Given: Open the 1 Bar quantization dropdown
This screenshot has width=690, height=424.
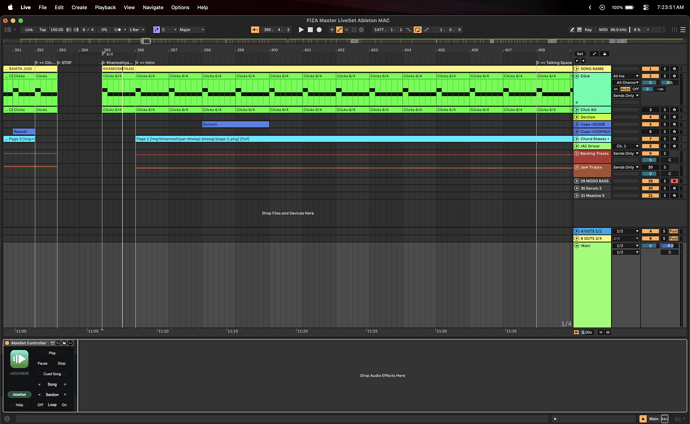Looking at the screenshot, I should pos(137,30).
